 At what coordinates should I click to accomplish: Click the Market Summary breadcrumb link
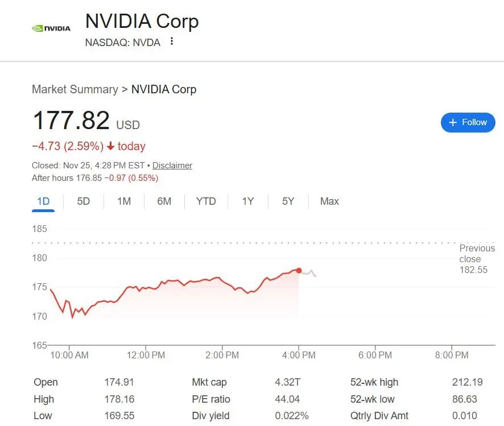coord(75,89)
